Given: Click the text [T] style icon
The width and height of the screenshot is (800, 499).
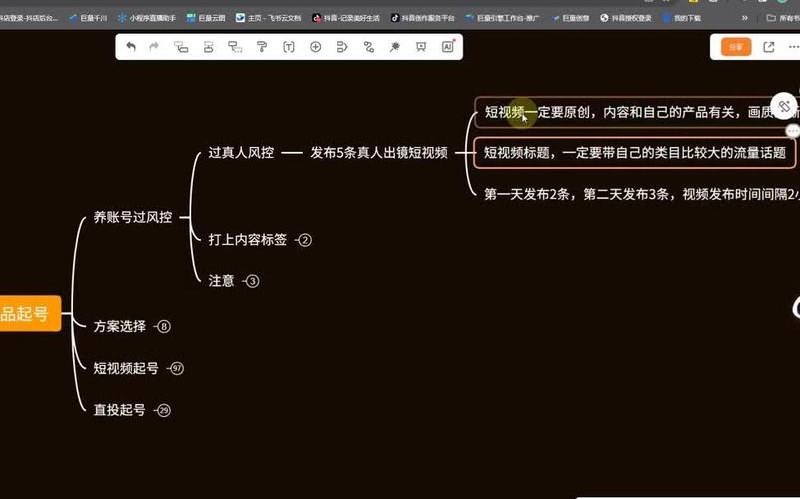Looking at the screenshot, I should 289,47.
